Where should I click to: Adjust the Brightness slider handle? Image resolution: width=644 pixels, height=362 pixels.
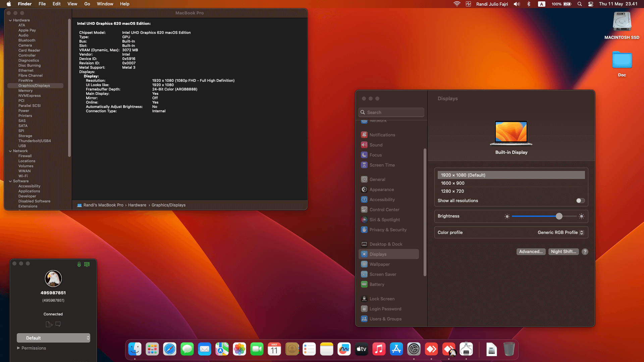[x=559, y=217]
